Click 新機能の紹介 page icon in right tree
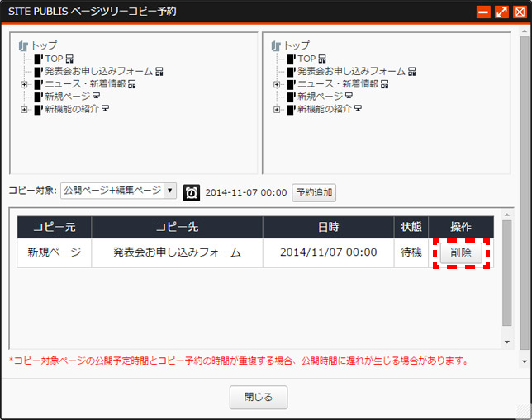Viewport: 532px width, 420px height. [x=291, y=110]
